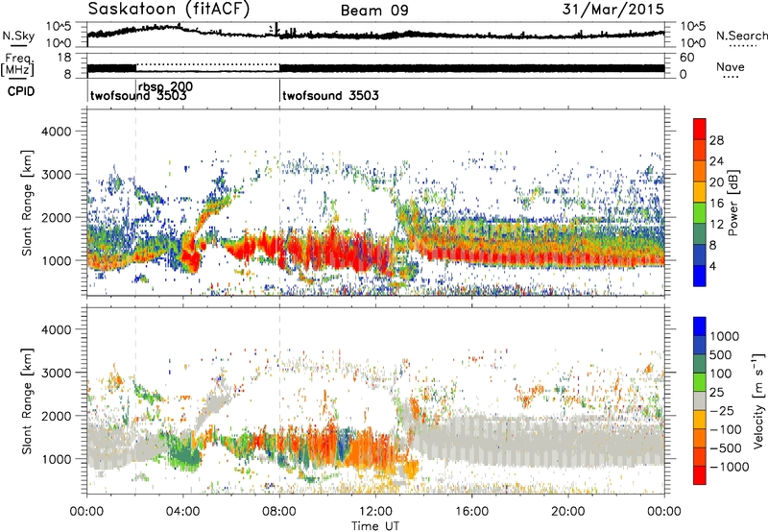Click the date '31/Mar/2015'
Image resolution: width=768 pixels, height=532 pixels.
coord(613,9)
